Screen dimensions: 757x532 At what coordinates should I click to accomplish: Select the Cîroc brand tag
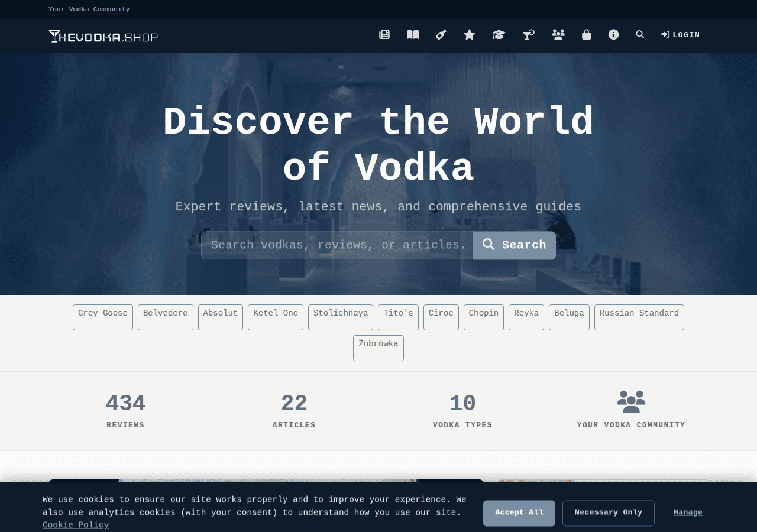point(441,317)
